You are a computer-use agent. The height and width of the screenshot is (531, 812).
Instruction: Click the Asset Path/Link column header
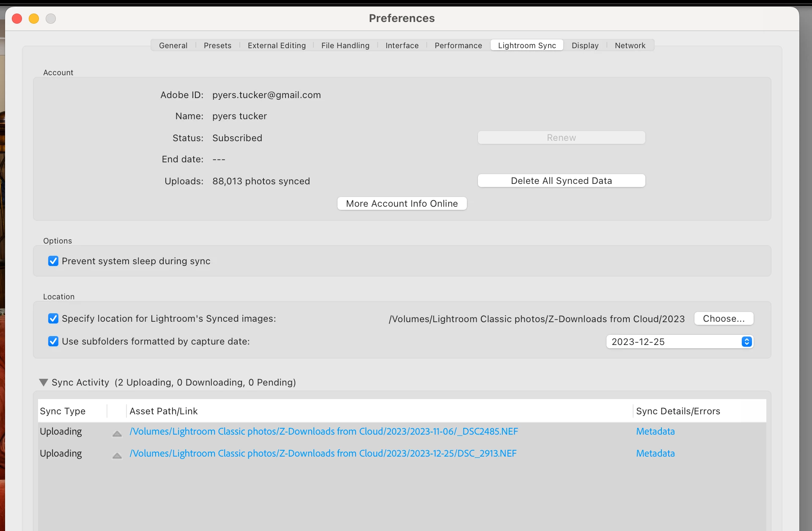click(x=164, y=411)
